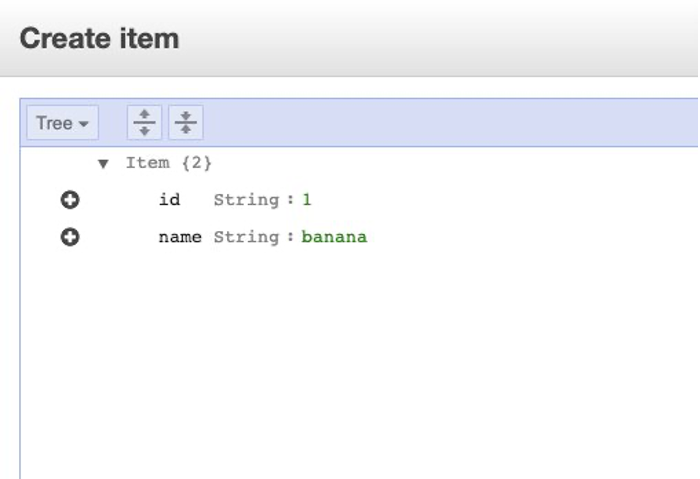
Task: Click the {2} attribute count
Action: tap(195, 163)
